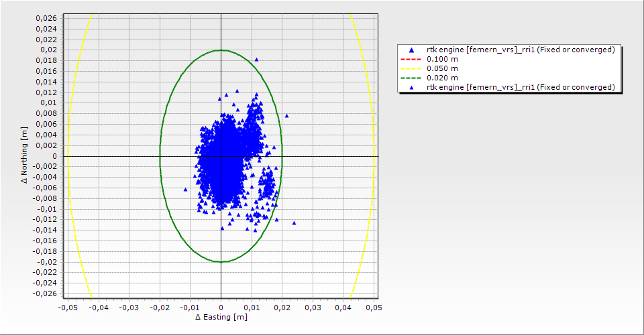Click the plot origin where zero axes cross

[221, 156]
